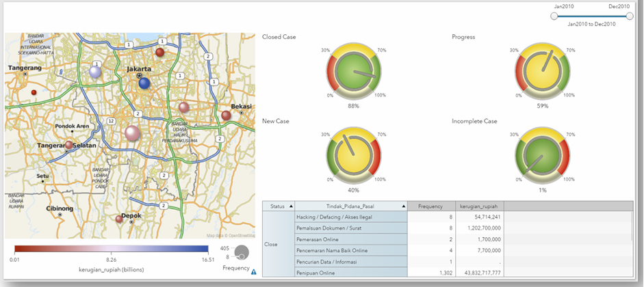Click the 43,832,717,777 value cell

480,272
